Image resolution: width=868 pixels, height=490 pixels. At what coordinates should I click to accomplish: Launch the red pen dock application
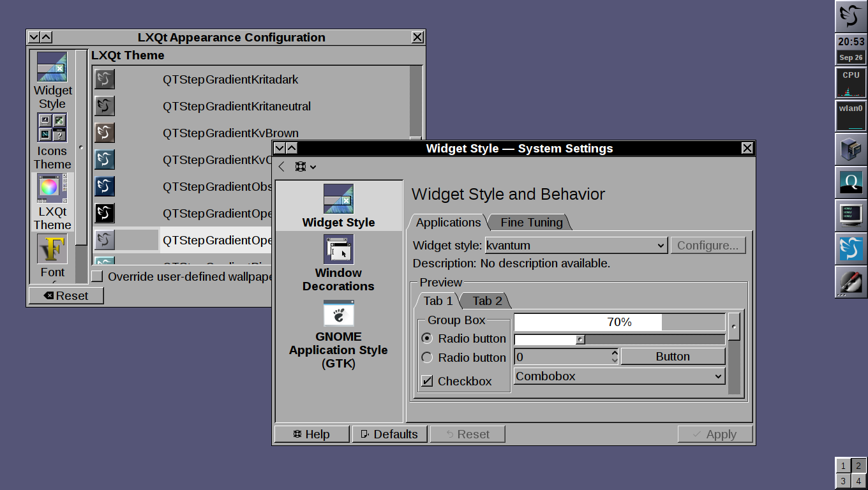pos(851,281)
